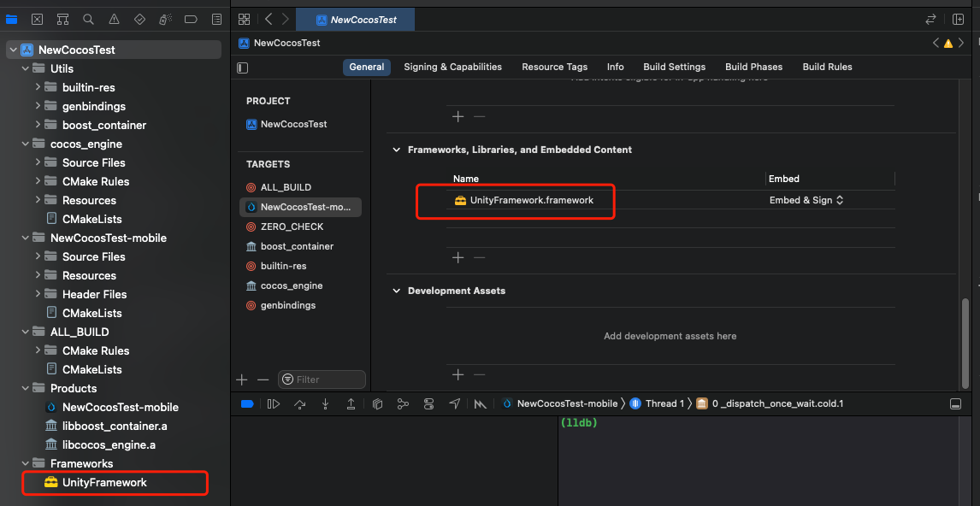980x506 pixels.
Task: Hide the project and targets list
Action: [243, 67]
